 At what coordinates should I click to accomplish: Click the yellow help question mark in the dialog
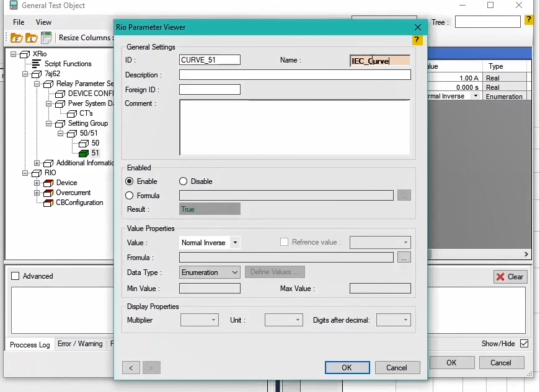pyautogui.click(x=417, y=40)
